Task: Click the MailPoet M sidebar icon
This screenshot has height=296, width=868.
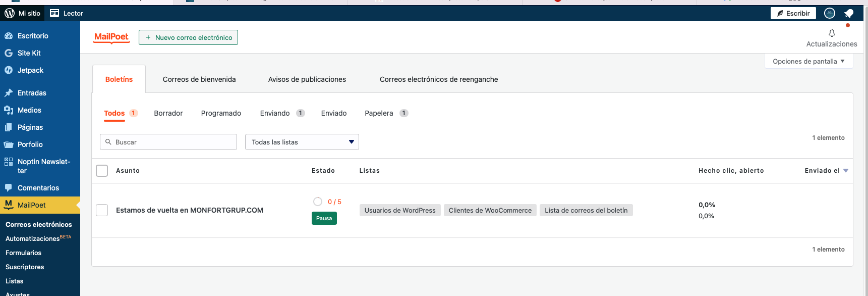Action: tap(9, 205)
